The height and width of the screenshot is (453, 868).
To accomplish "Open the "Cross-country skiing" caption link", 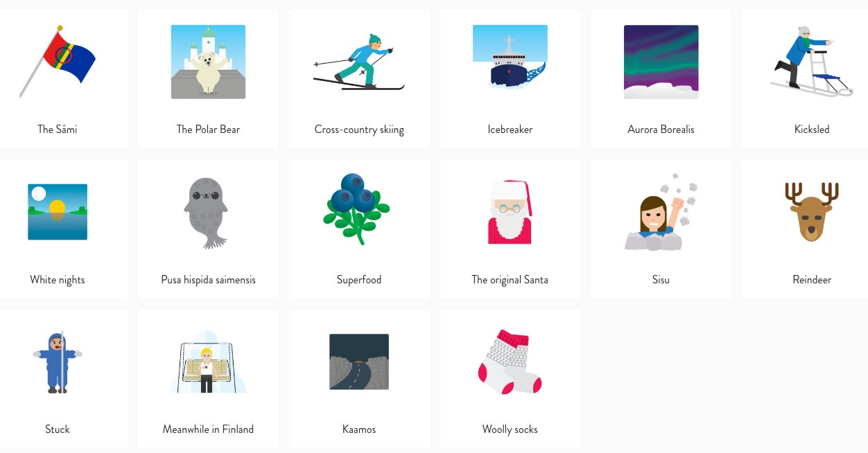I will [359, 130].
